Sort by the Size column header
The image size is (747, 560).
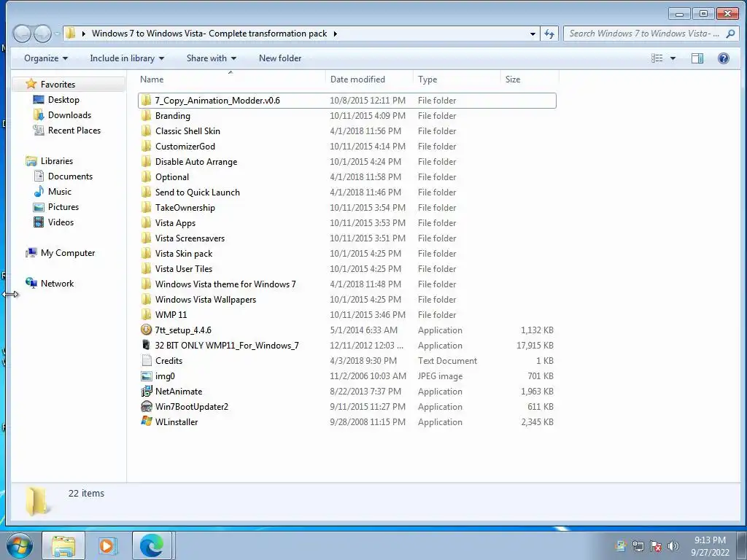(530, 79)
